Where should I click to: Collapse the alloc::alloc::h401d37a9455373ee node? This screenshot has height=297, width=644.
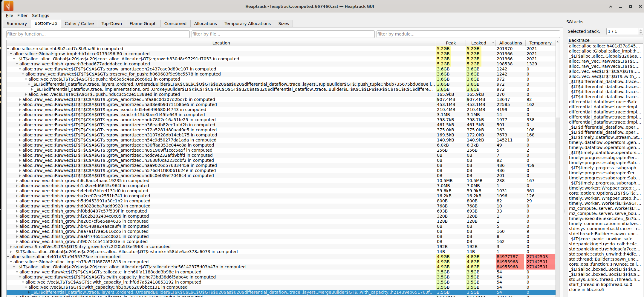pyautogui.click(x=9, y=257)
